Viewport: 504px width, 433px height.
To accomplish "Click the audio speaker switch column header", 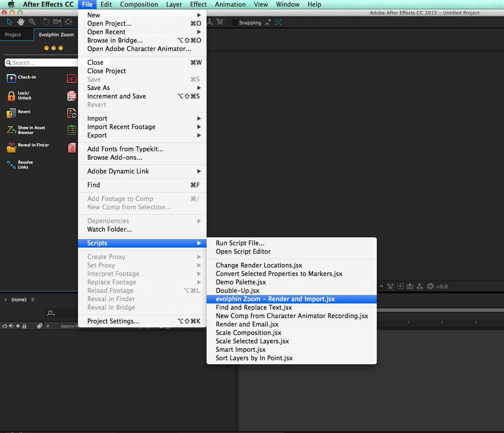I will pos(11,326).
